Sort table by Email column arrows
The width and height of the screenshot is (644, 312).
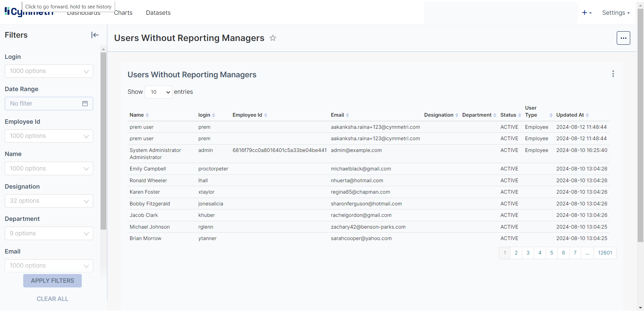click(x=347, y=115)
